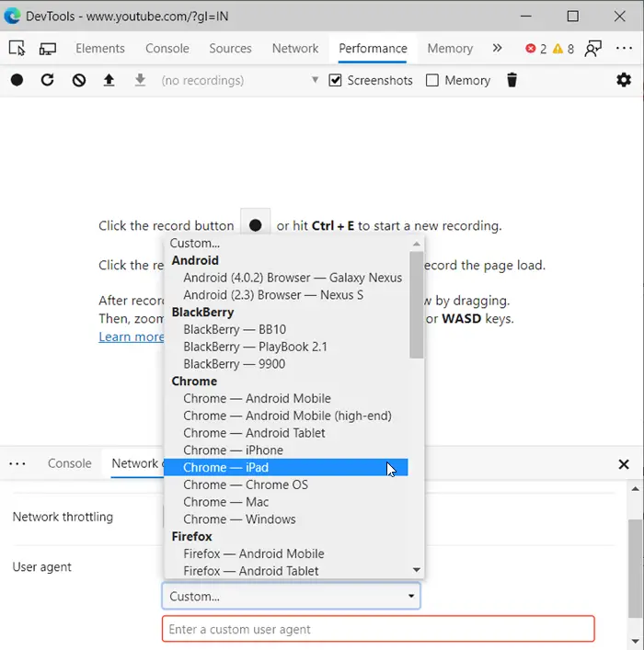Click the reload and profile page icon

(x=47, y=80)
